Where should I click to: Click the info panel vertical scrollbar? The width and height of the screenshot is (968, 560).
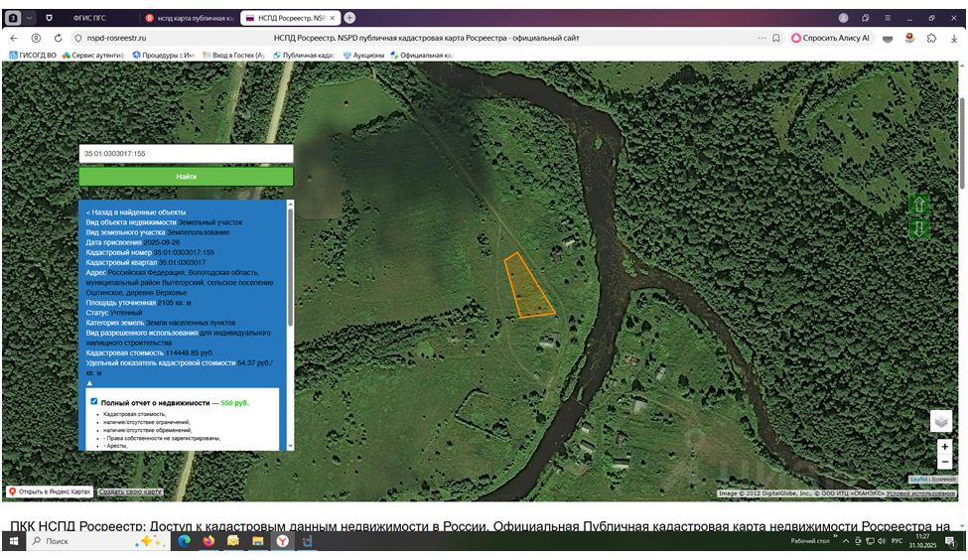click(290, 268)
